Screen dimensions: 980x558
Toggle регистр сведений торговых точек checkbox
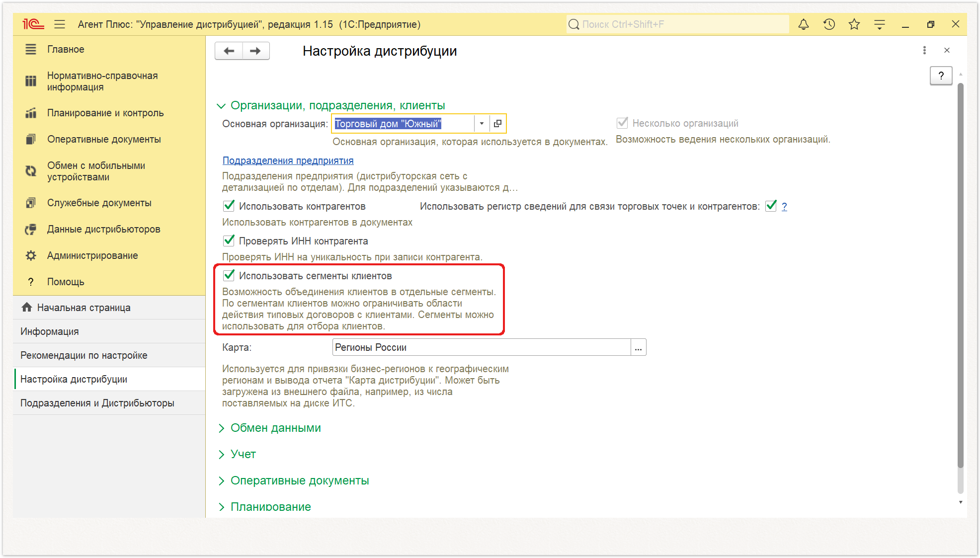coord(771,206)
